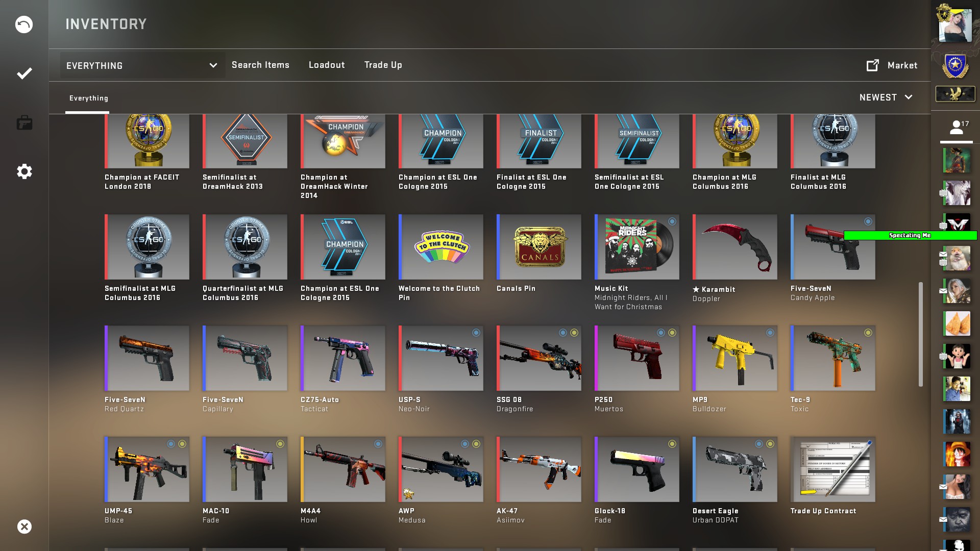
Task: Click the inventory vertical scrollbar
Action: click(921, 334)
